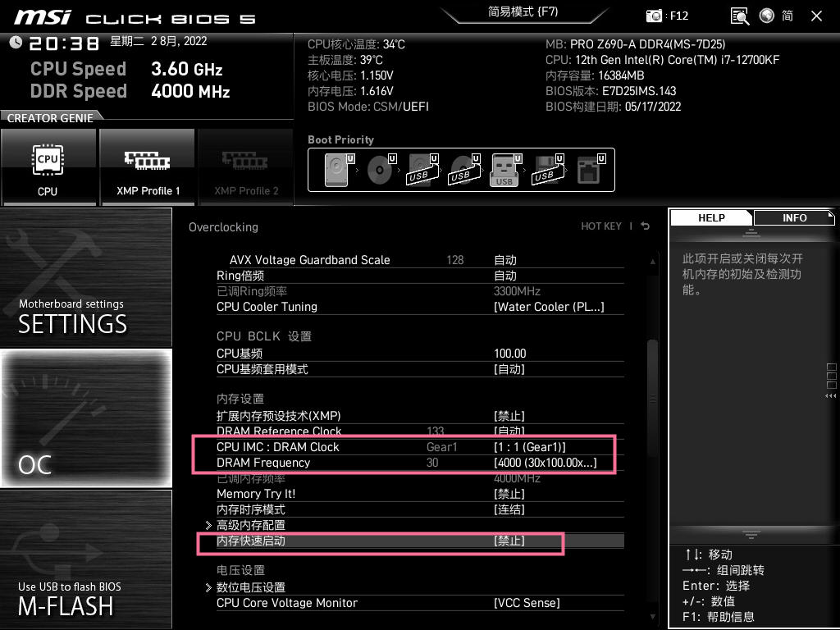
Task: Open the CPU Cooler Tuning value dropdown
Action: pyautogui.click(x=548, y=307)
